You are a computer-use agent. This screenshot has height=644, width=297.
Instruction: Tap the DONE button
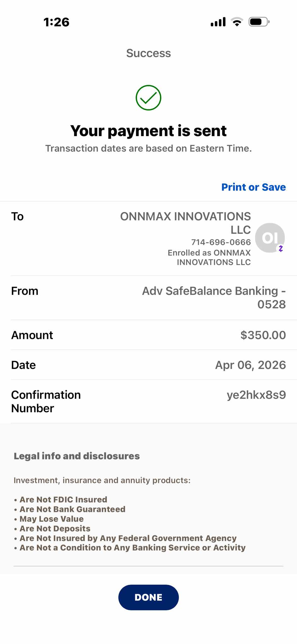(148, 597)
